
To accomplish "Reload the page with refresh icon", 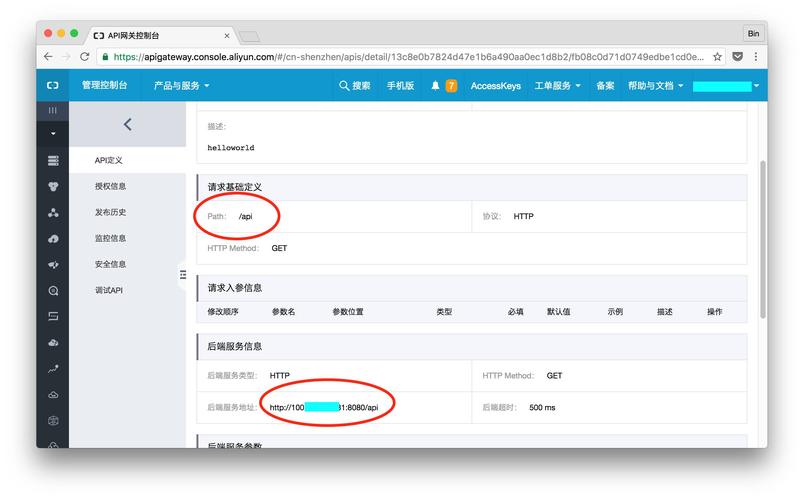I will [x=85, y=56].
